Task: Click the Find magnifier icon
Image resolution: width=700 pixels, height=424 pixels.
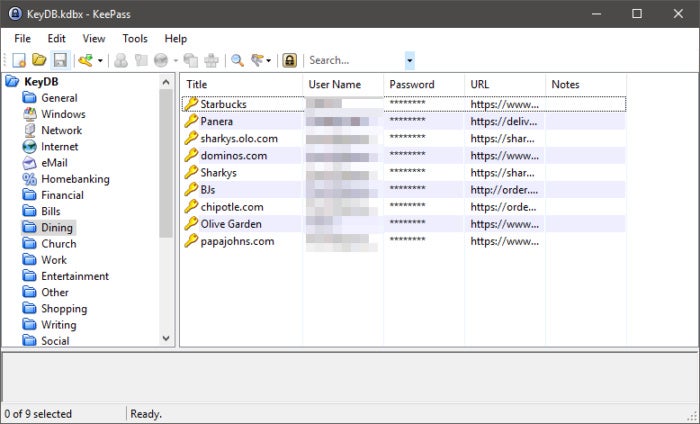Action: 237,60
